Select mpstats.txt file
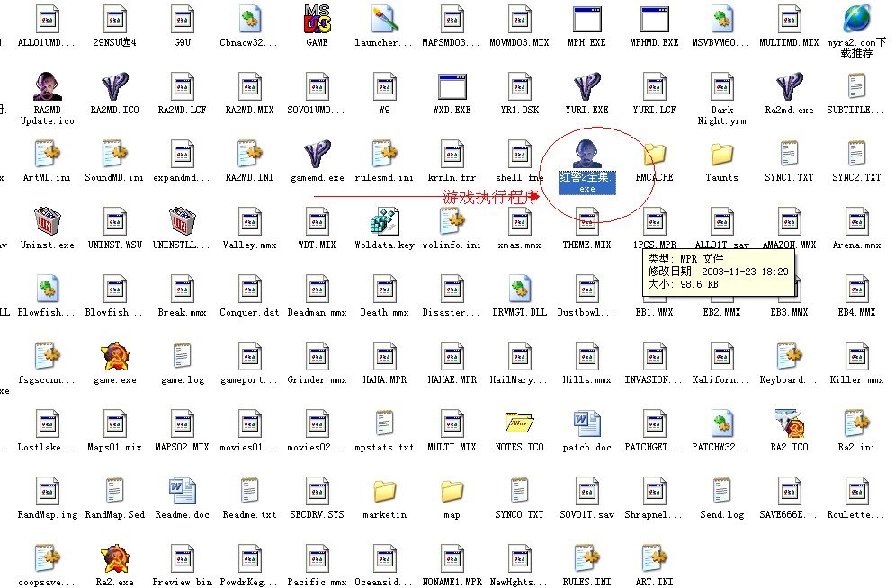The height and width of the screenshot is (588, 895). pyautogui.click(x=384, y=423)
